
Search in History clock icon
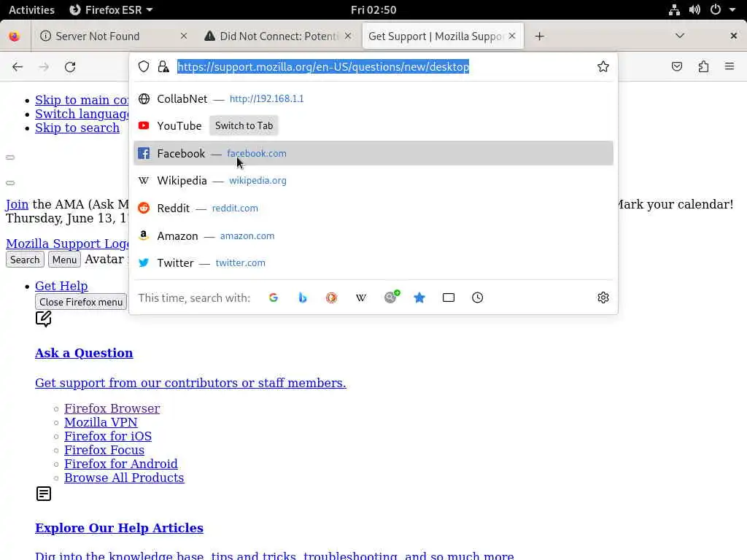[x=477, y=297]
